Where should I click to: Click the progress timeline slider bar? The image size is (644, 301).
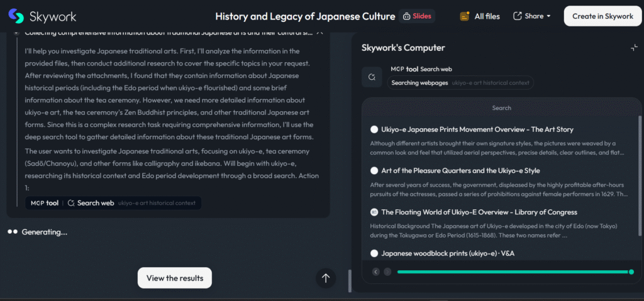coord(513,272)
